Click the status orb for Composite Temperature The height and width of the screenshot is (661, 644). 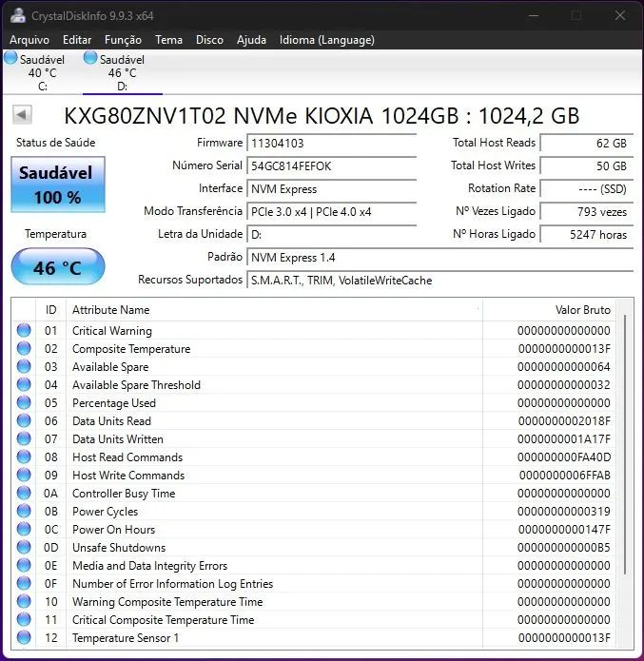(x=24, y=348)
